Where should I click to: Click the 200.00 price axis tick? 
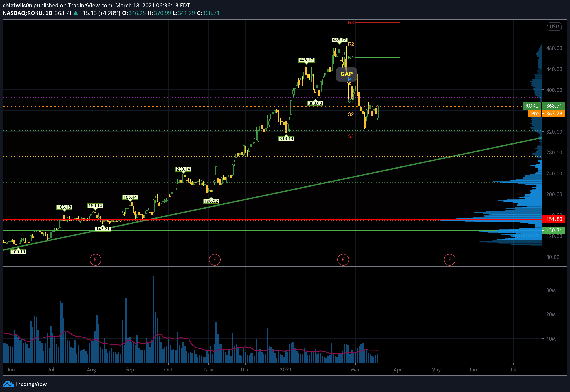(554, 194)
